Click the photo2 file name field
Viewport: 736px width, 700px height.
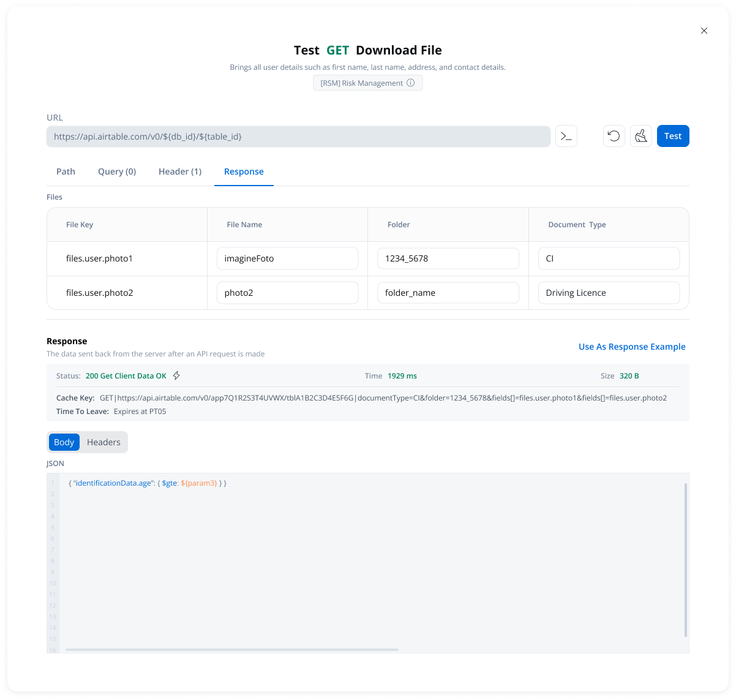pyautogui.click(x=287, y=293)
